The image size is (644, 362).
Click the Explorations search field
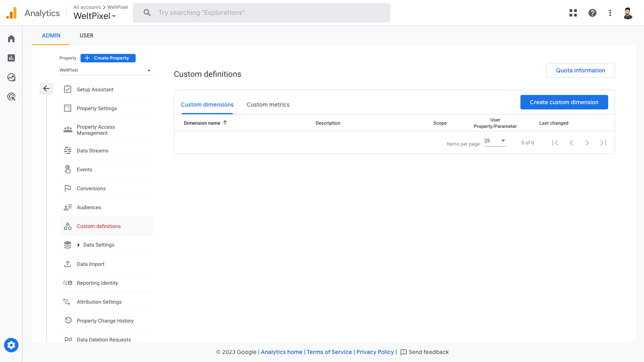[262, 13]
